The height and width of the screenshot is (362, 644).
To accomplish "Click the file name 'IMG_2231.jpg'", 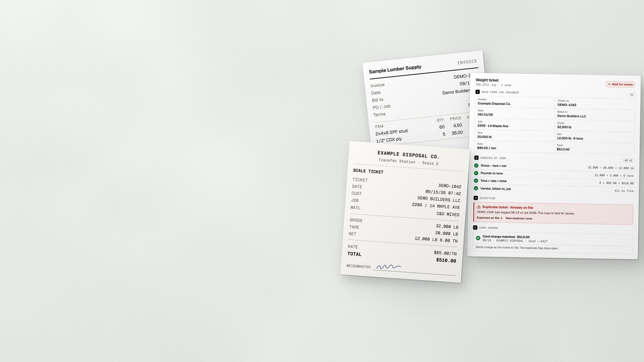I will tap(486, 85).
